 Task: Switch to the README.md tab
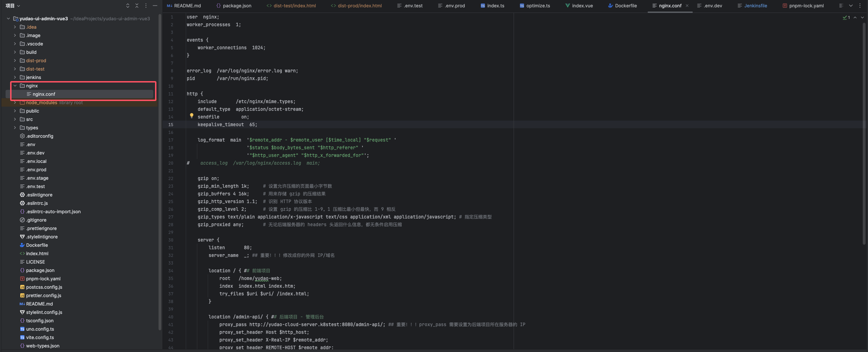pyautogui.click(x=184, y=6)
